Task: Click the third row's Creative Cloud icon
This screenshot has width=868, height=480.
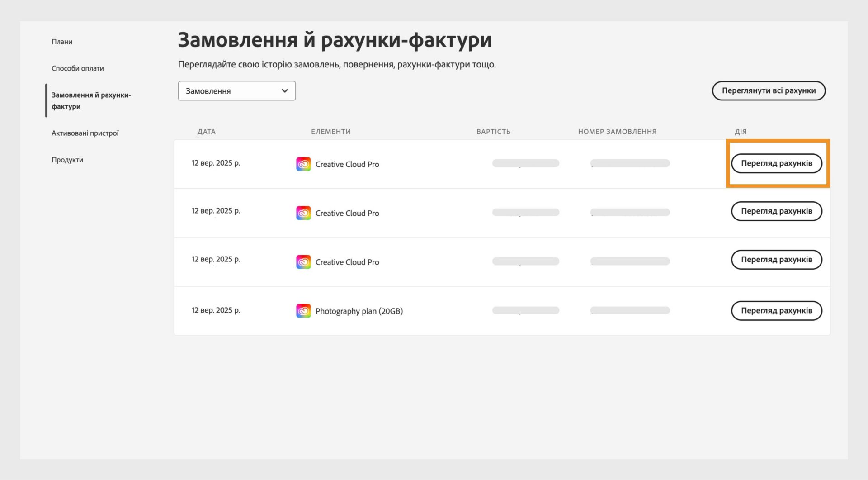Action: pyautogui.click(x=303, y=262)
